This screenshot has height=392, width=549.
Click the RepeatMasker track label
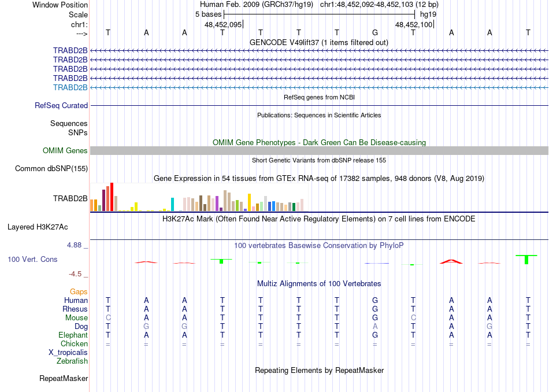[64, 378]
